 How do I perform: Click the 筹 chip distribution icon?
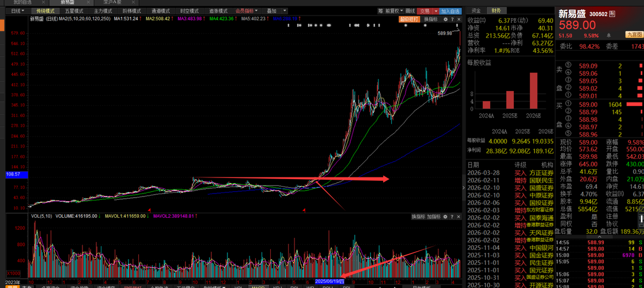coord(381,11)
